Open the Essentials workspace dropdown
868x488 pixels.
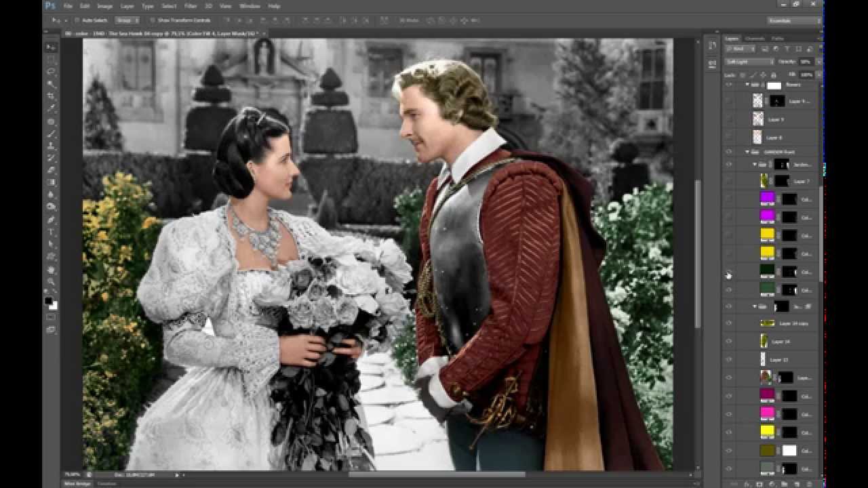tap(794, 20)
